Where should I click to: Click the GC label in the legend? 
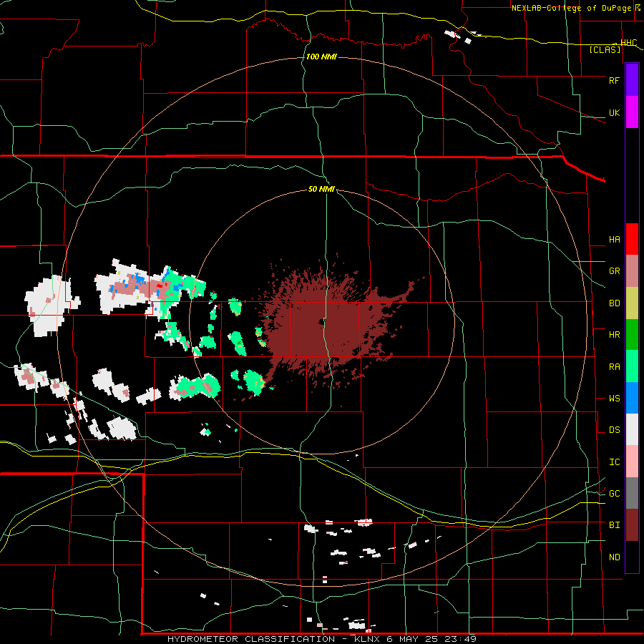tap(614, 494)
